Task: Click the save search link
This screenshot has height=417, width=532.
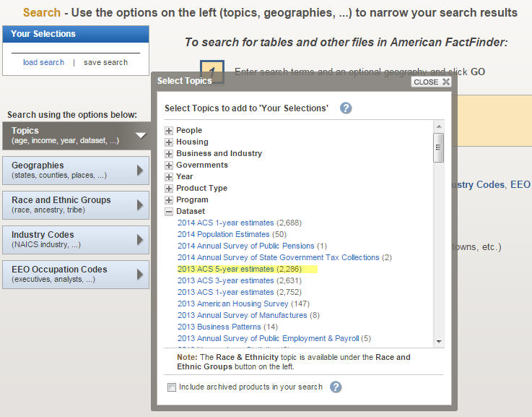Action: [x=105, y=62]
